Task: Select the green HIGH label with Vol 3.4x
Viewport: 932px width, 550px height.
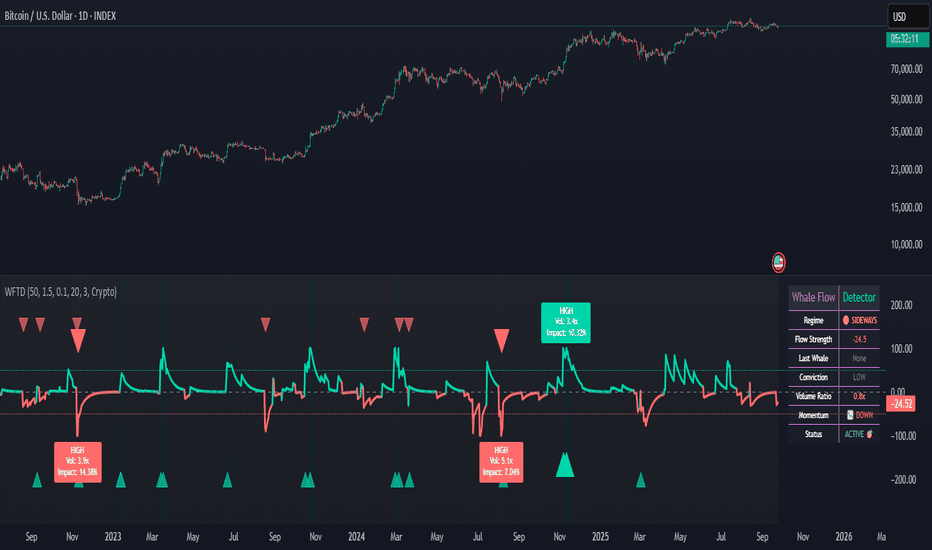Action: [x=565, y=323]
